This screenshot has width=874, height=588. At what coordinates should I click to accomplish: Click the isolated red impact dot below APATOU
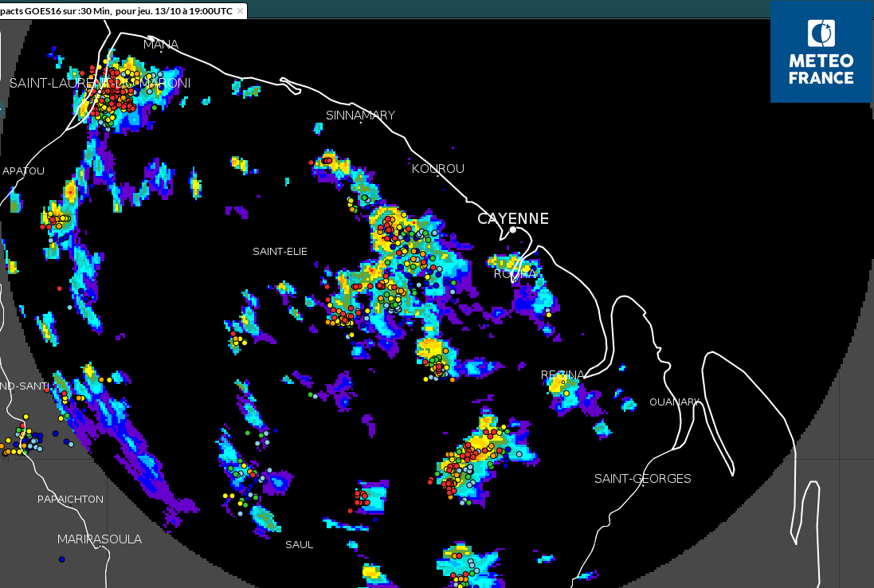tap(60, 288)
